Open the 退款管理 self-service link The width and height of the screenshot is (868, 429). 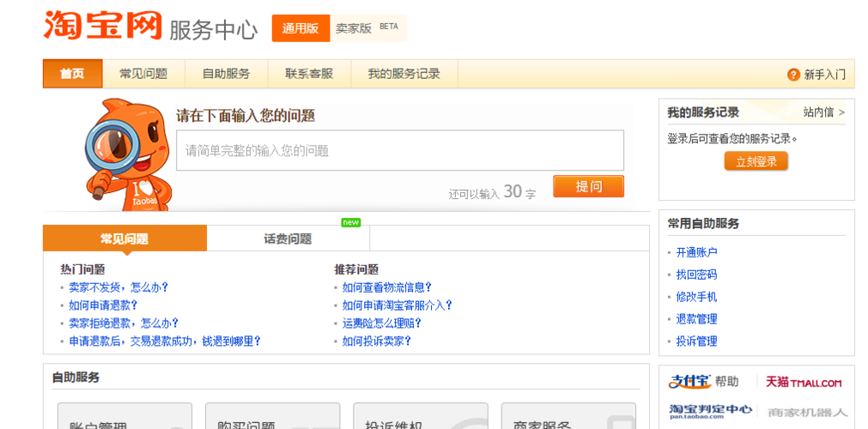coord(696,319)
